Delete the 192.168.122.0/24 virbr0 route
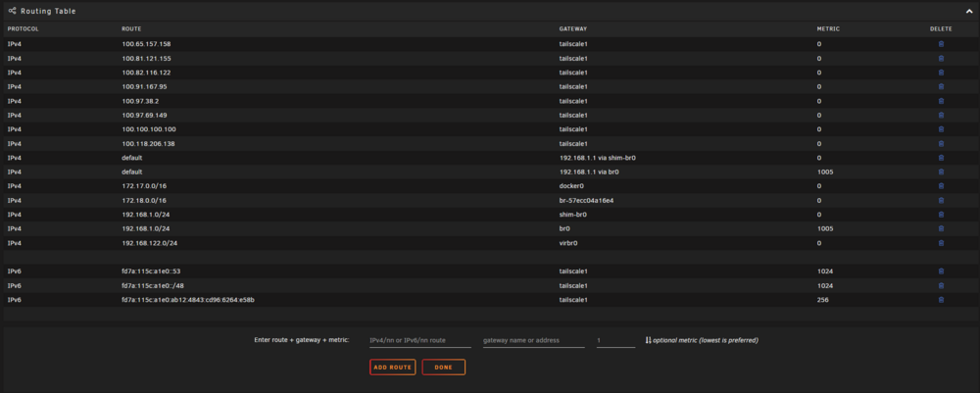 941,243
